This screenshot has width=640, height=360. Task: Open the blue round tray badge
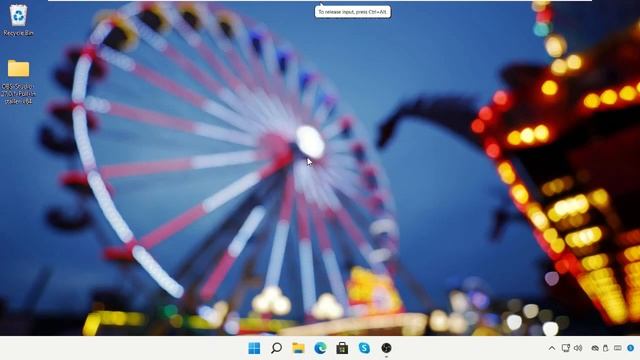point(630,348)
